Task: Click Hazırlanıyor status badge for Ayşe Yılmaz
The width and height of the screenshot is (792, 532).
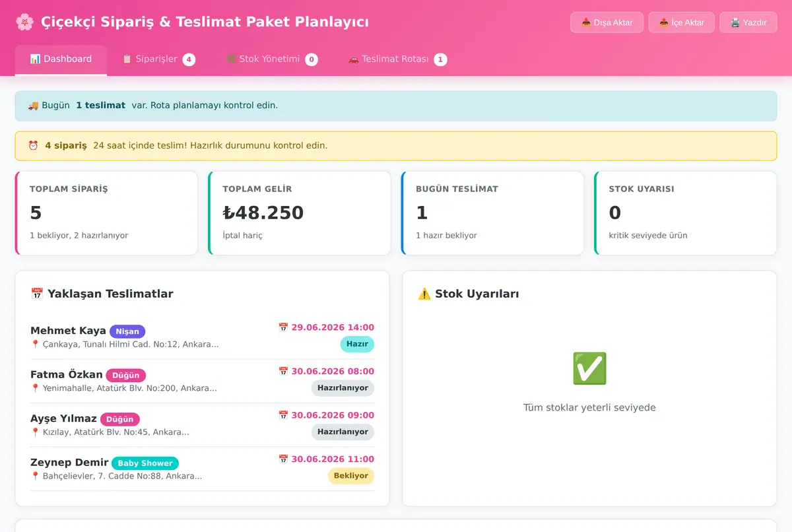Action: 343,432
